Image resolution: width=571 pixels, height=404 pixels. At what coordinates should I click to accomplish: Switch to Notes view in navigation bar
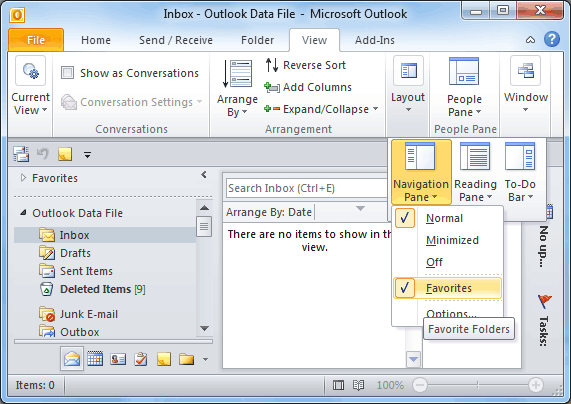click(x=164, y=359)
